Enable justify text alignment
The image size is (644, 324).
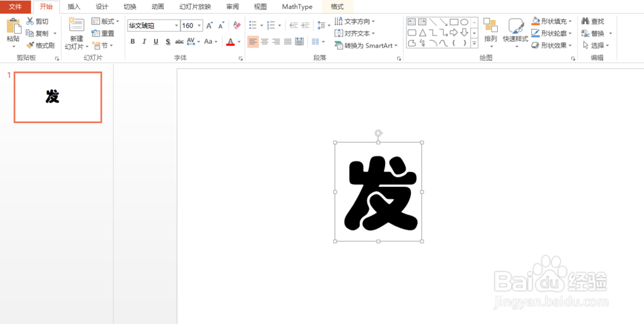point(288,41)
